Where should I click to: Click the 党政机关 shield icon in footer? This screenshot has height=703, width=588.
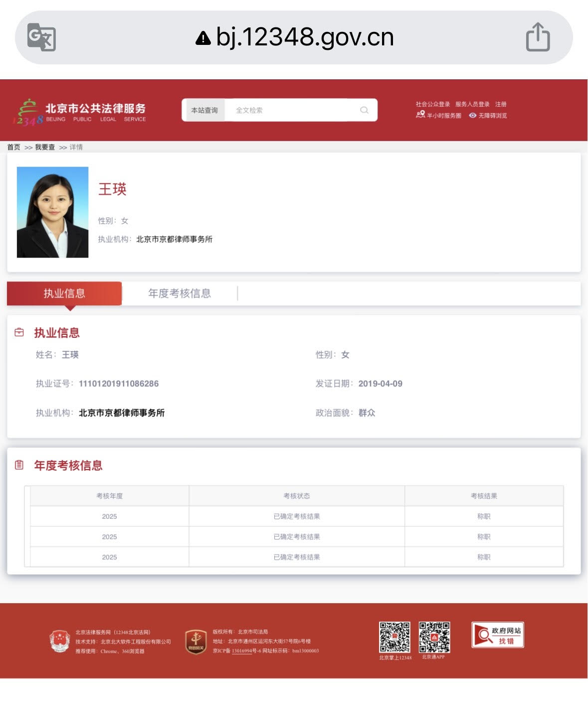(x=196, y=641)
